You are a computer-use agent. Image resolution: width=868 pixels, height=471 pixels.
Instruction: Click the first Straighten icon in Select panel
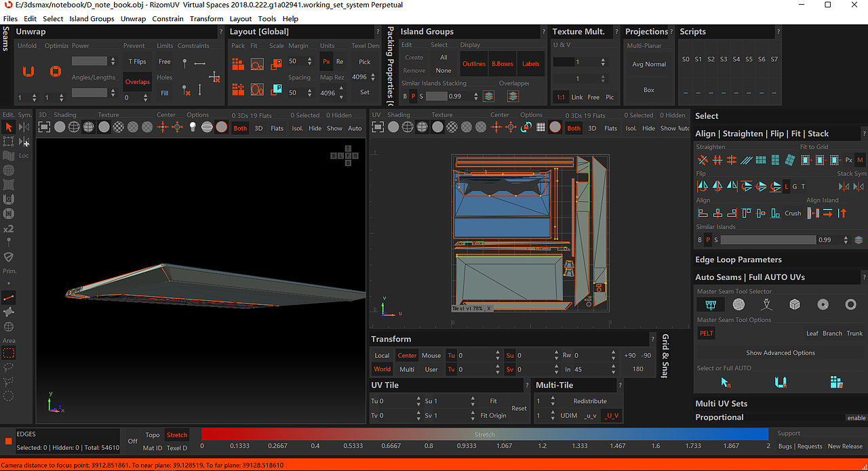point(703,160)
